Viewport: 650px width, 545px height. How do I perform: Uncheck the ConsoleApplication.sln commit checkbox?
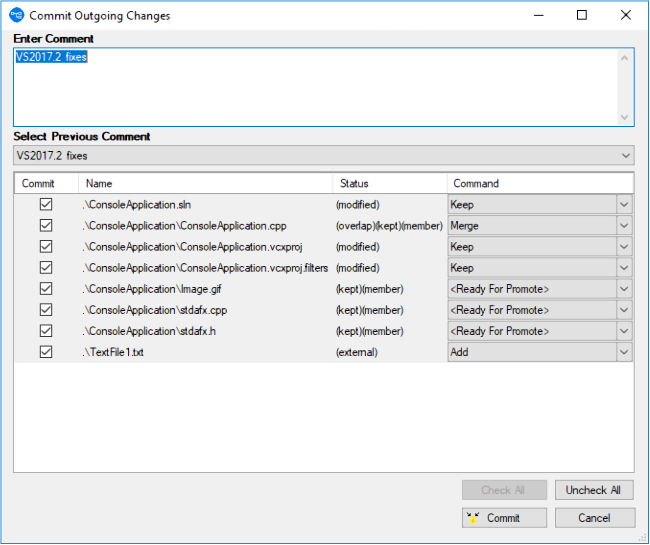(45, 204)
